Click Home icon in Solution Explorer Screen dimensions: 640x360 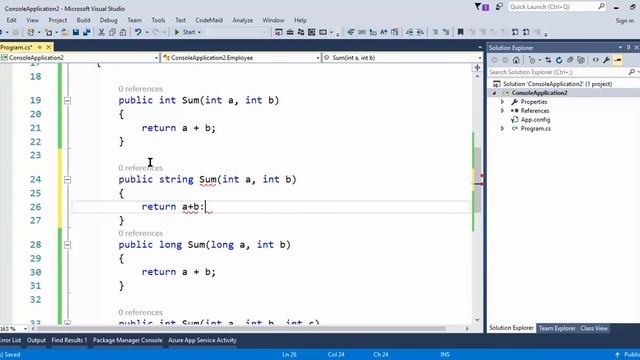point(516,60)
